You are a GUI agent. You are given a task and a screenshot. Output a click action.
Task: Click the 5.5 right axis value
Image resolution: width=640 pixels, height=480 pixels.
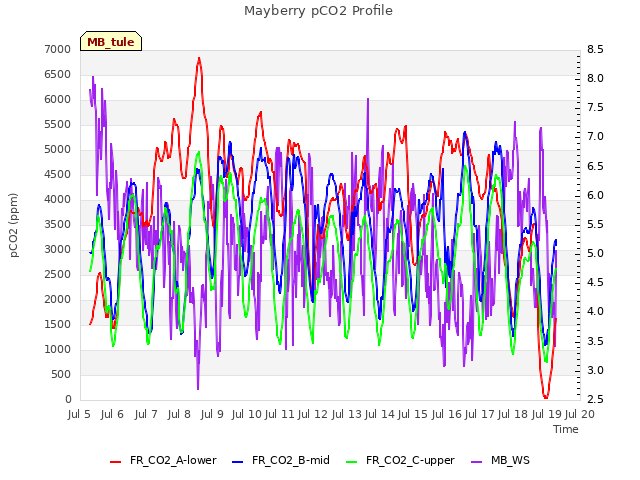[x=595, y=224]
